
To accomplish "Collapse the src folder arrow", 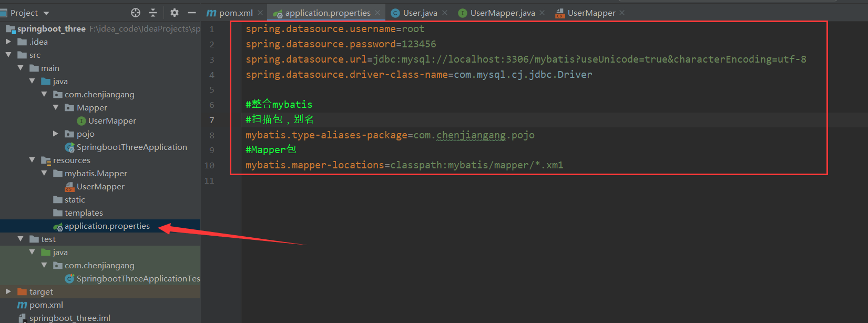I will point(8,55).
